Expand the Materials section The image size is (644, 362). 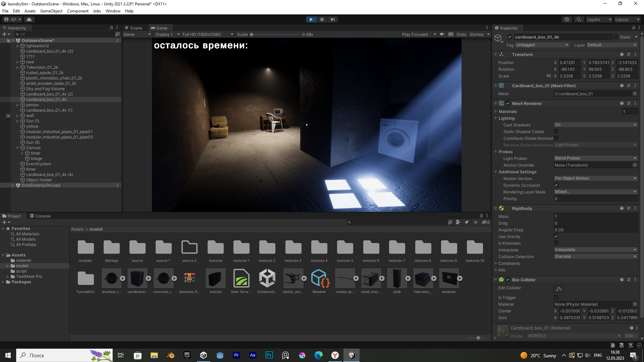coord(496,112)
